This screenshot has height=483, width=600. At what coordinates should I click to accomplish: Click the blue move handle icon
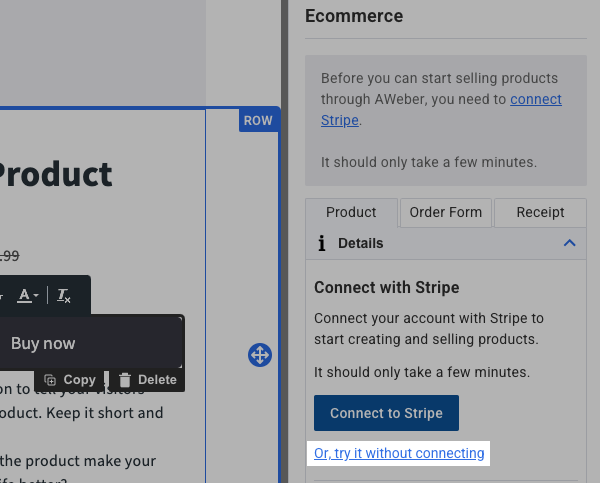pos(259,355)
